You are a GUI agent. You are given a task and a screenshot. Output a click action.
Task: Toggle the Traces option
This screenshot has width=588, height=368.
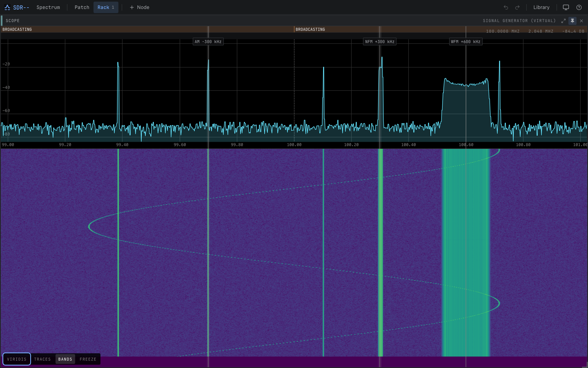tap(42, 359)
